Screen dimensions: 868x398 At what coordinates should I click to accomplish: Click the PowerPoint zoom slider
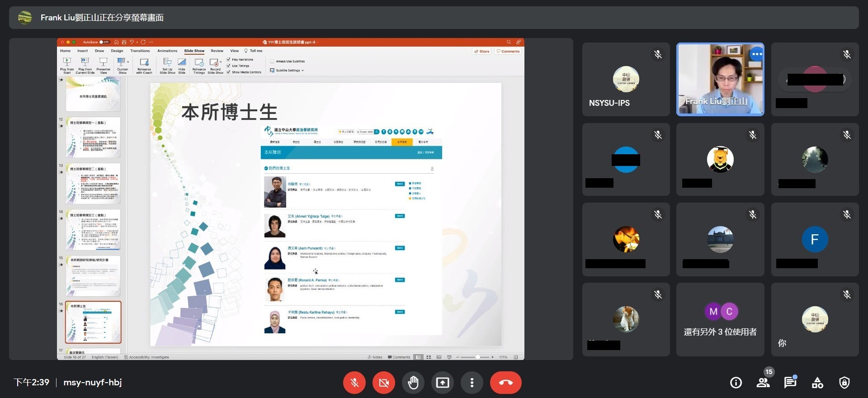tap(477, 357)
